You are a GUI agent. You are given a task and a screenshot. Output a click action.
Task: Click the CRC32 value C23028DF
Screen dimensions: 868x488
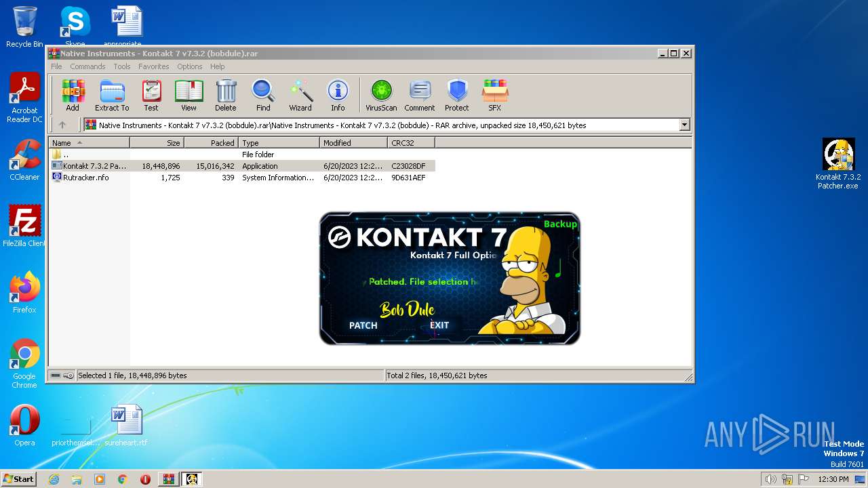(x=408, y=166)
